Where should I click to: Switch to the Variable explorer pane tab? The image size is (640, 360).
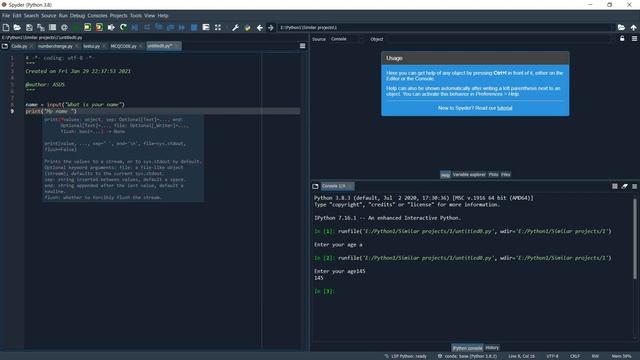coord(469,174)
